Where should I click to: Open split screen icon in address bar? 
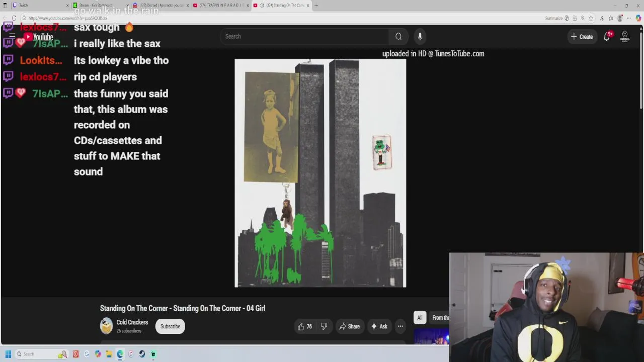point(575,18)
